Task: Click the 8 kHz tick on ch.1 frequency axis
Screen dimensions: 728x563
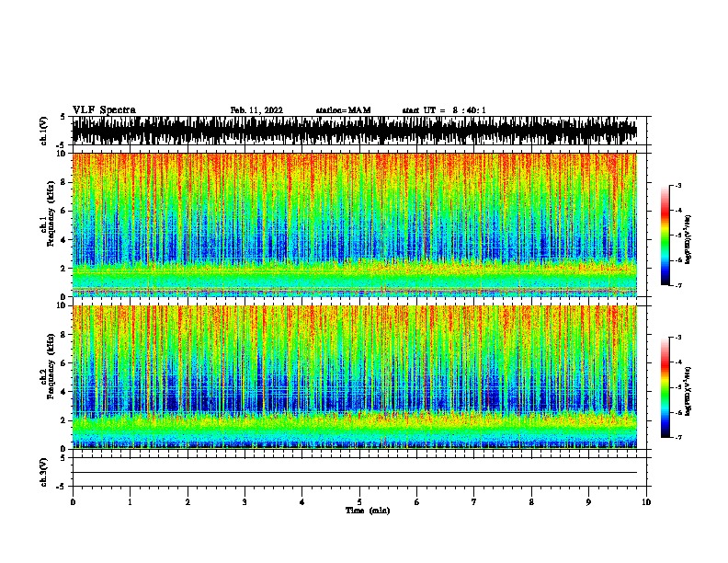Action: [x=63, y=182]
